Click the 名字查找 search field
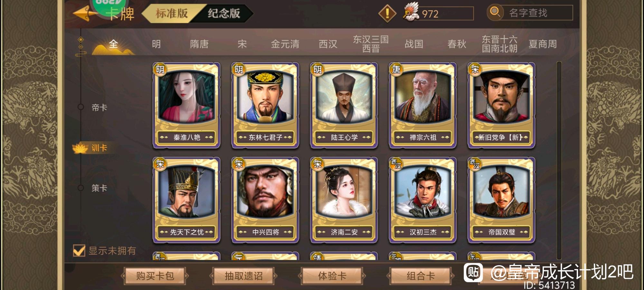Viewport: 644px width, 290px height. click(x=536, y=13)
